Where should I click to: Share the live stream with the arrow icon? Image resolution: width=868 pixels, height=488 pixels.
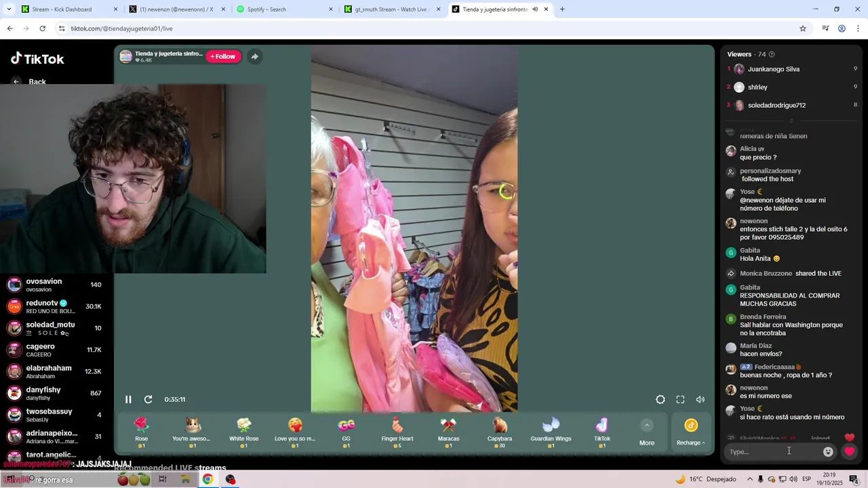click(x=254, y=56)
